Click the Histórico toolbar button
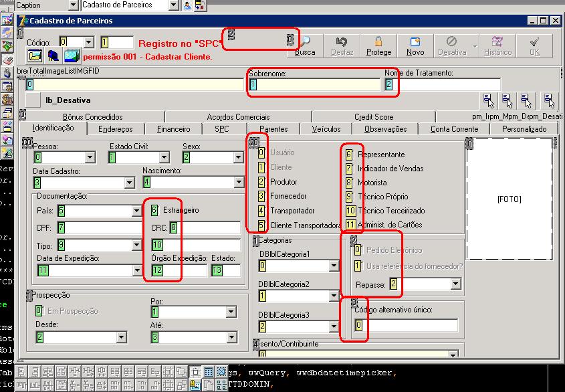 [x=497, y=46]
